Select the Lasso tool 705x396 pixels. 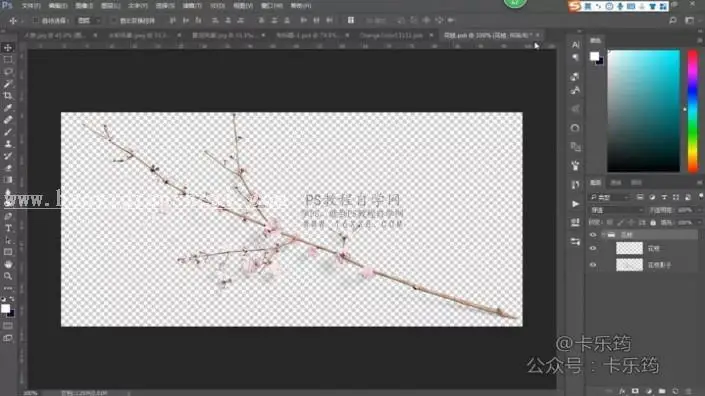8,71
